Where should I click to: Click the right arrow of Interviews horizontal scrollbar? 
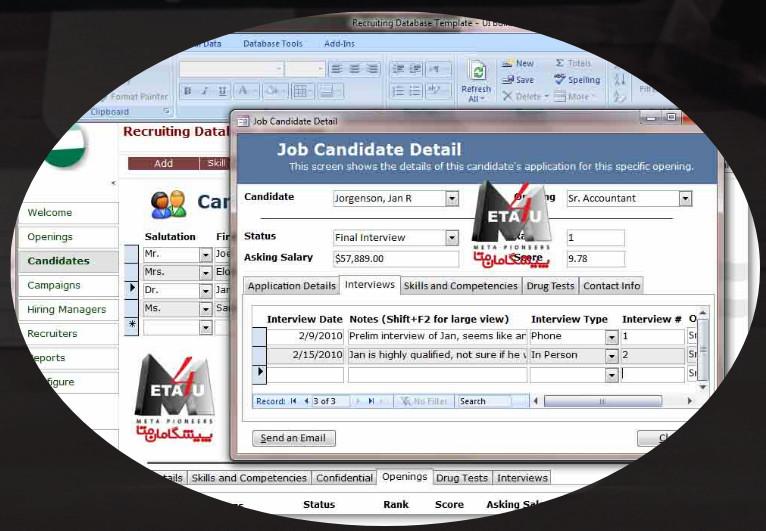coord(689,401)
